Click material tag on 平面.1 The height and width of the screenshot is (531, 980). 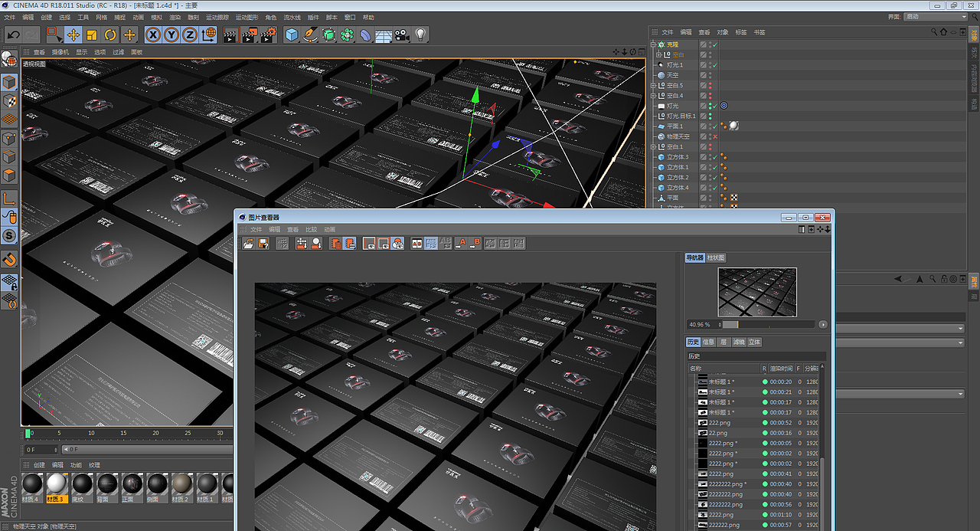click(733, 126)
